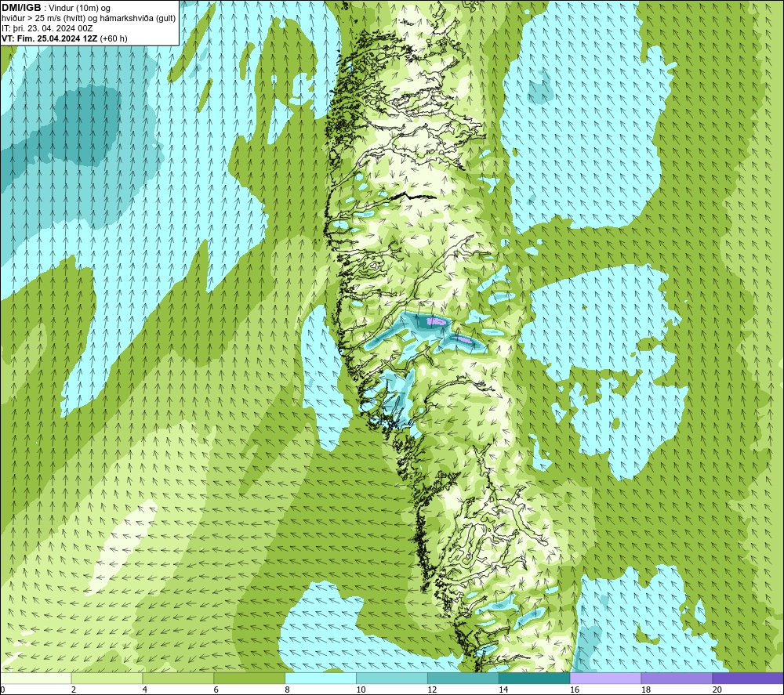The image size is (784, 695).
Task: Click the legend tick label '10'
Action: coord(361,690)
